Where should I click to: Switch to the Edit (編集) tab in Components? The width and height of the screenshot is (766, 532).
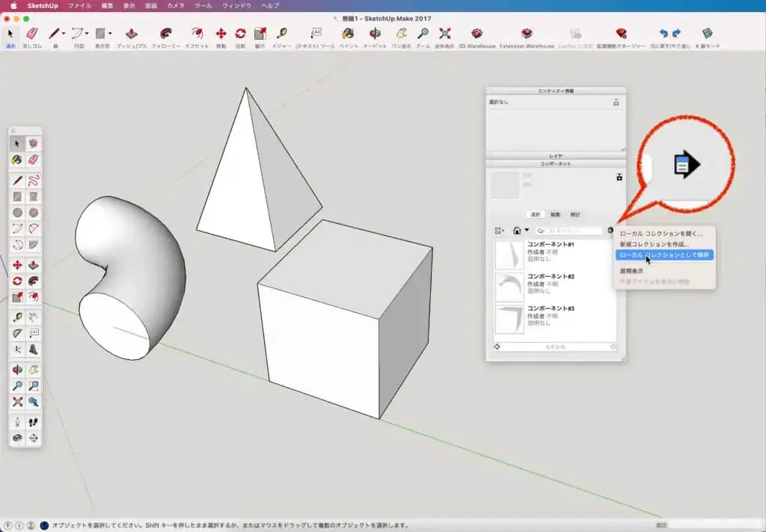556,215
